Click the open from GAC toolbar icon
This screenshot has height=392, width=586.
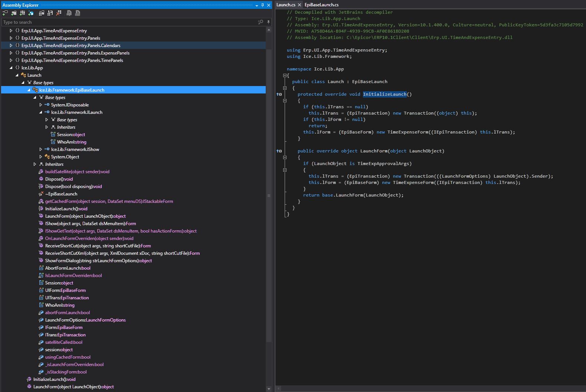point(22,13)
